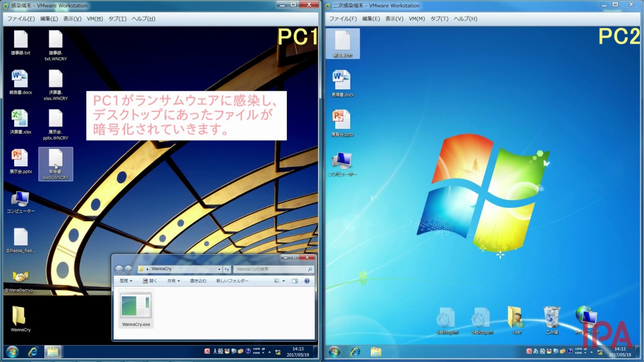Select the @WanaDecryptor handshake icon on PC1
Viewport: 644px width, 362px height.
pyautogui.click(x=21, y=281)
